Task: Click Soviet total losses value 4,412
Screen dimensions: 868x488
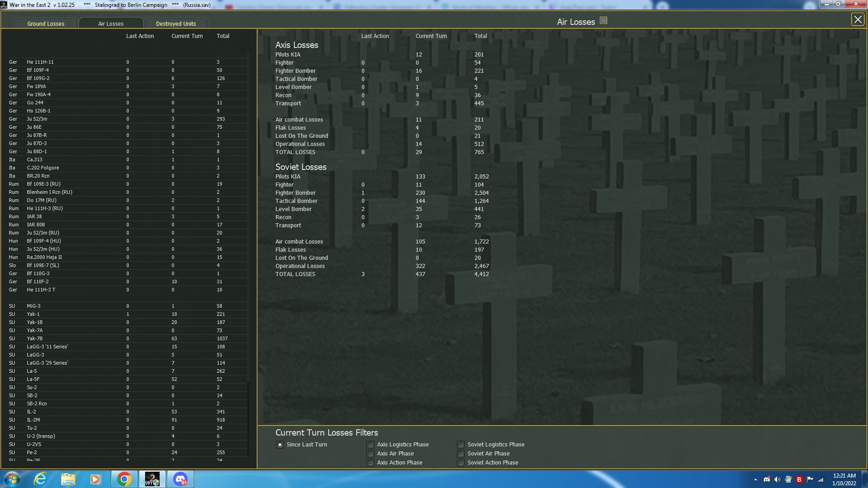Action: [481, 274]
